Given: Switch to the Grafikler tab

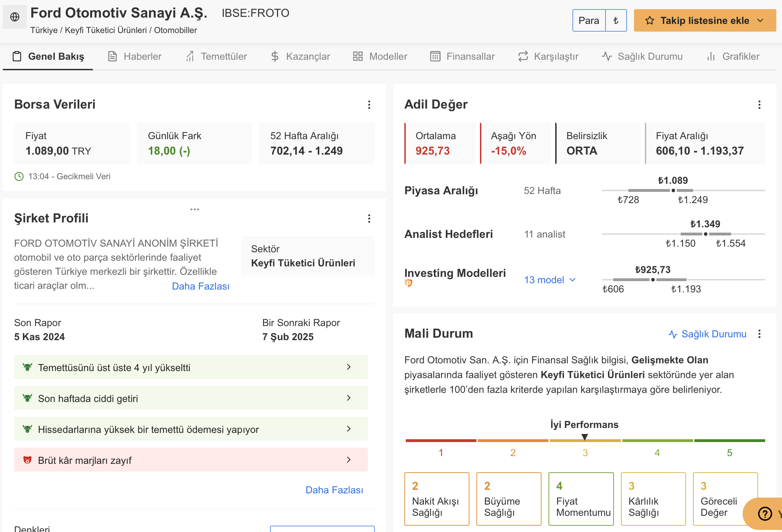Looking at the screenshot, I should (x=733, y=57).
